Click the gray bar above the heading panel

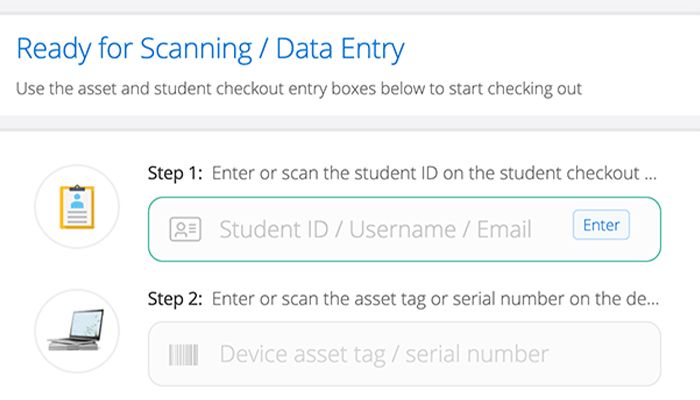coord(350,6)
